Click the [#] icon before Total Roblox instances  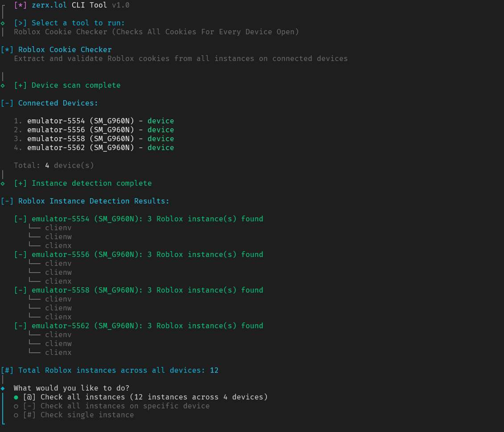point(7,370)
